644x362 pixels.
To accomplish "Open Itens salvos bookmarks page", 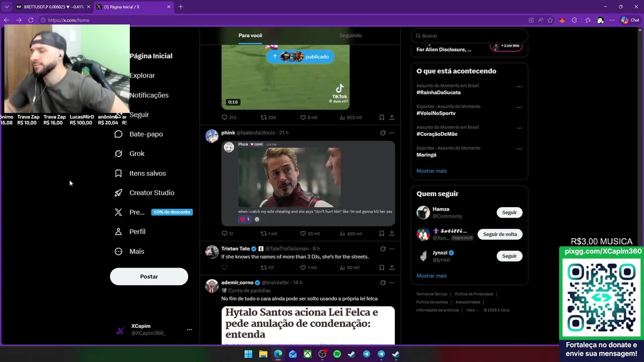I will (140, 173).
